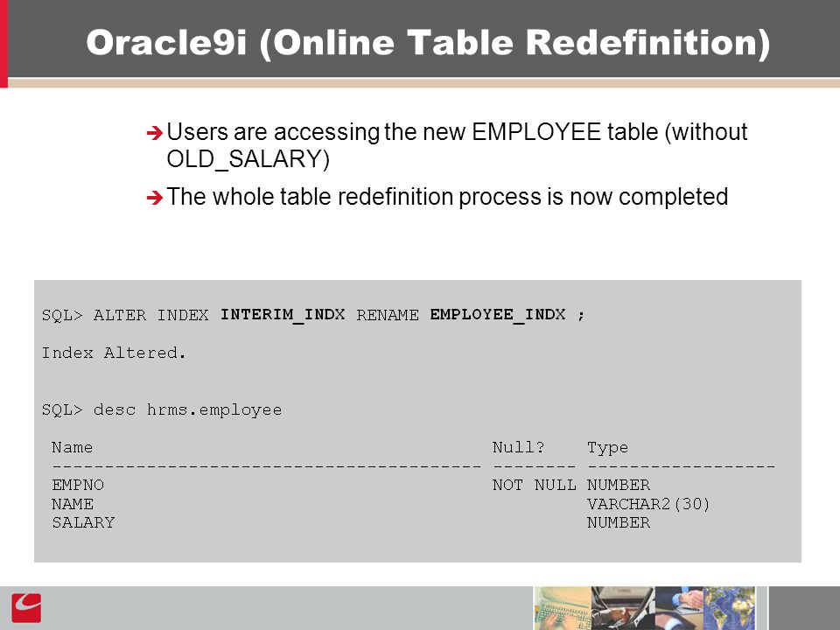
Task: Click the 'Name' column header
Action: coord(72,447)
